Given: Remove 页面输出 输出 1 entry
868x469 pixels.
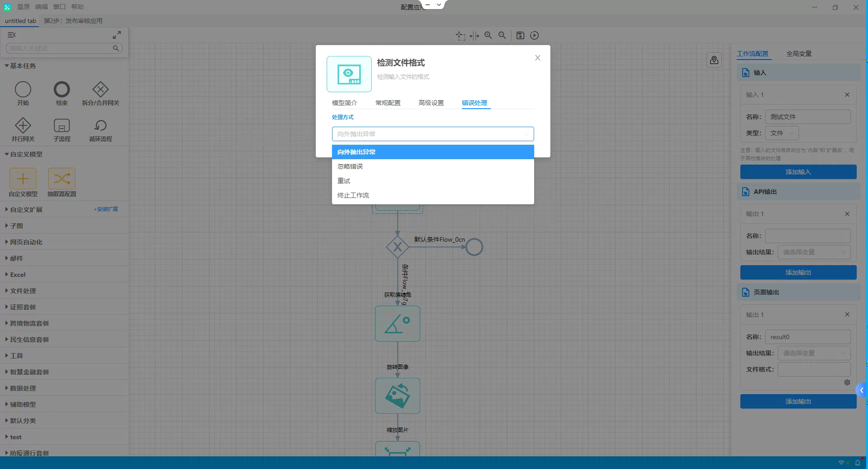Looking at the screenshot, I should tap(847, 314).
